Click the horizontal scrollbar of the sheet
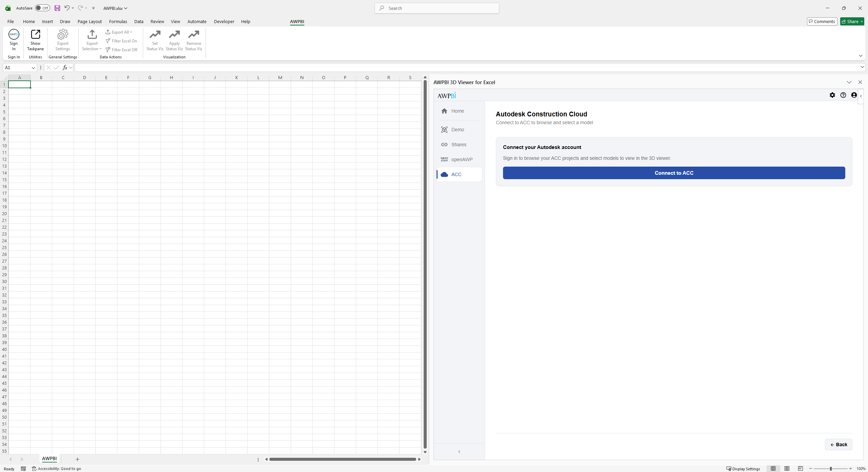The height and width of the screenshot is (472, 868). [343, 459]
